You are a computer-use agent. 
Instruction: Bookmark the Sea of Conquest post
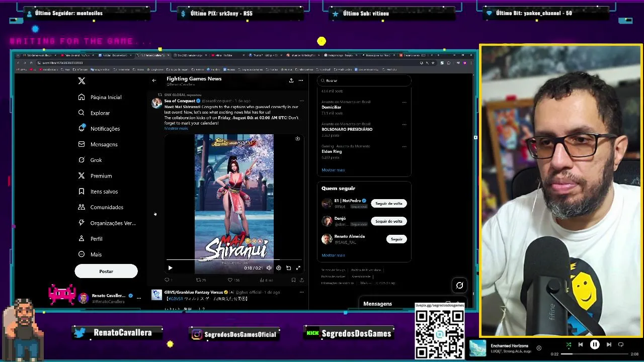pos(293,280)
